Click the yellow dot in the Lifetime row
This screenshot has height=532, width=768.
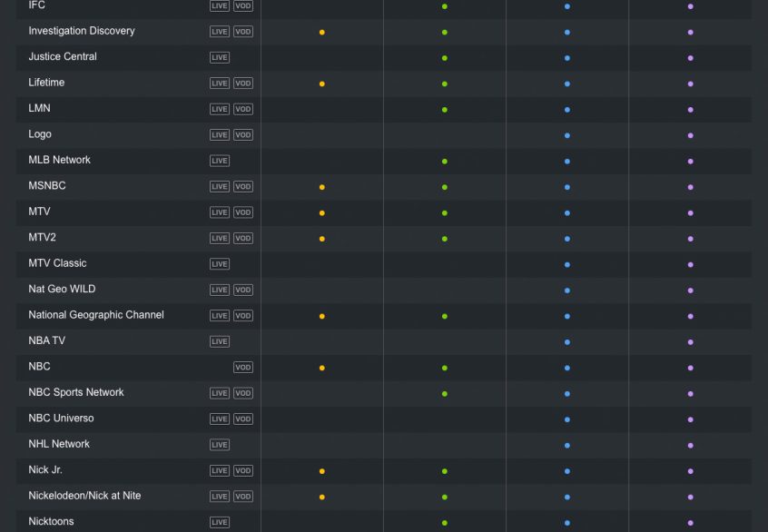321,84
